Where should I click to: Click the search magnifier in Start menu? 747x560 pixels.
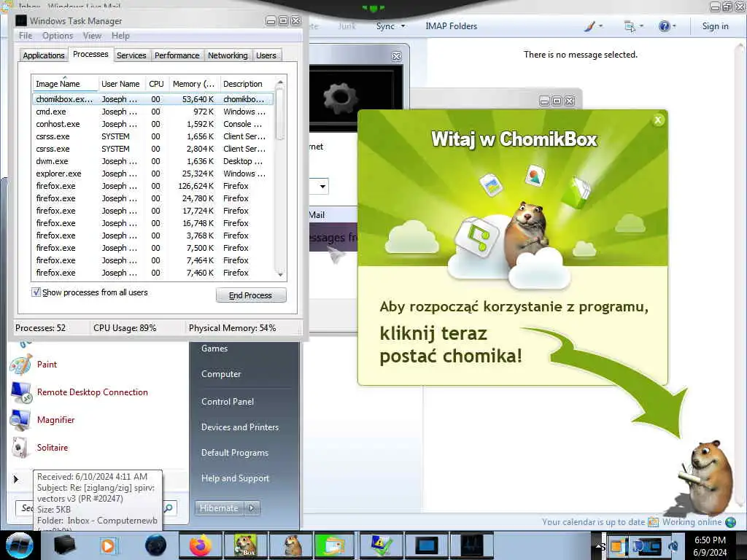click(169, 508)
